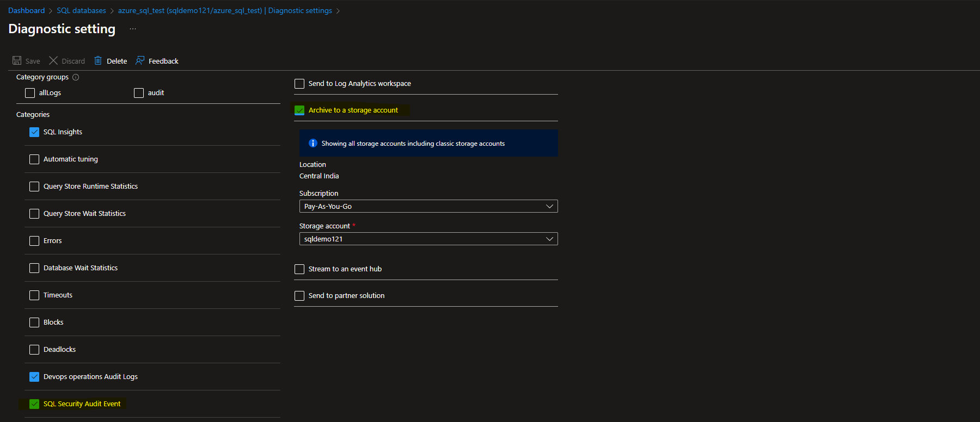Enable the Automatic tuning category

coord(34,159)
